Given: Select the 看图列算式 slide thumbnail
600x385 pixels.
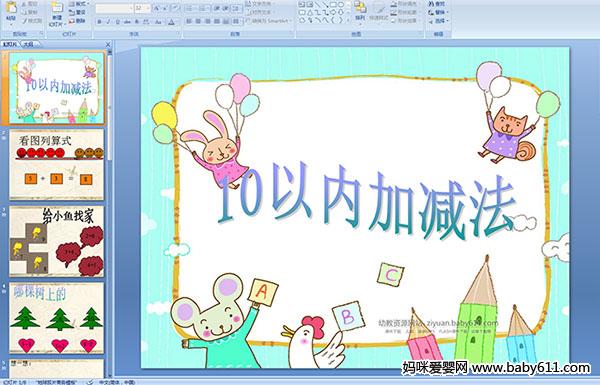Looking at the screenshot, I should coord(57,165).
